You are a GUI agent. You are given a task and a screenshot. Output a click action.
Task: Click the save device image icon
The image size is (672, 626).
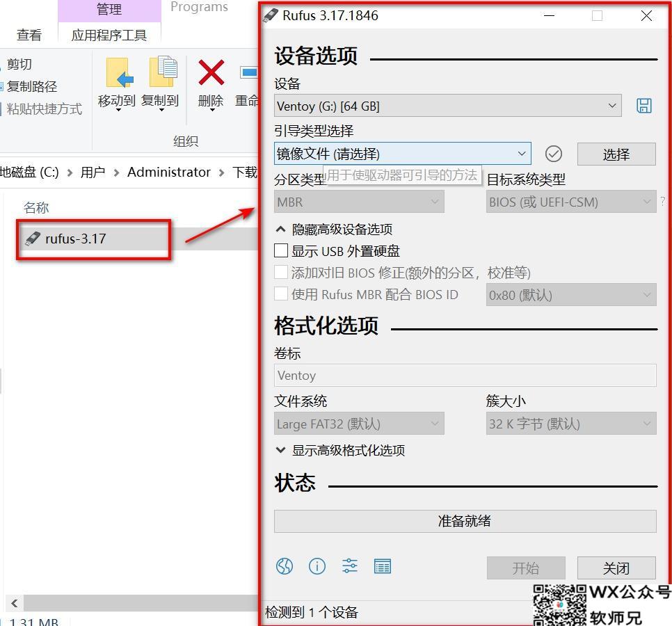click(x=643, y=106)
